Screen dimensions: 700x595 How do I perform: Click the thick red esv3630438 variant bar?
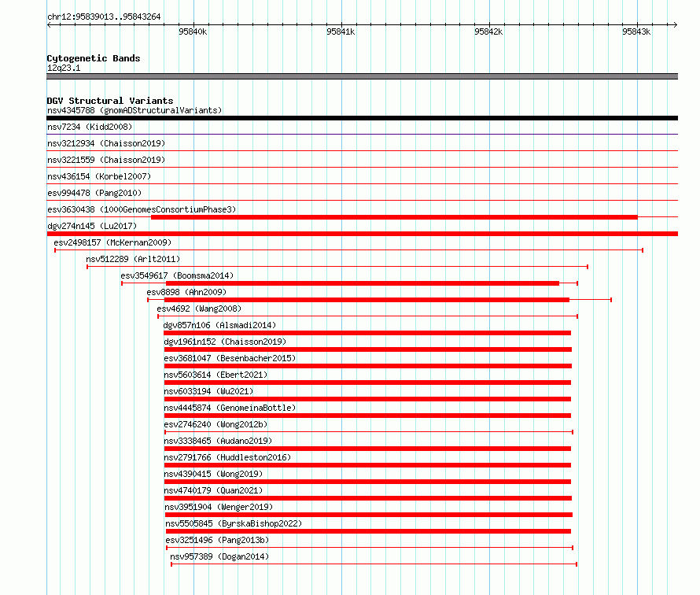pyautogui.click(x=394, y=217)
